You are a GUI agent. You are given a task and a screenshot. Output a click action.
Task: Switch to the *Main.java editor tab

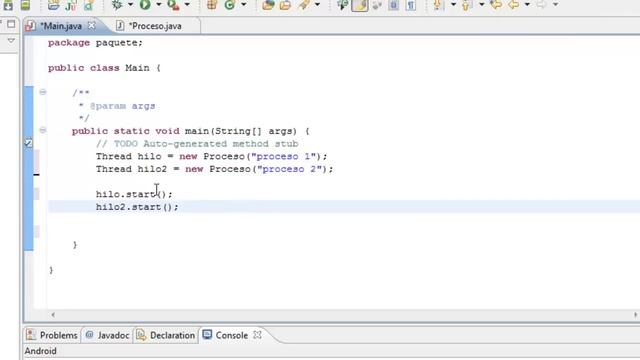click(x=61, y=26)
